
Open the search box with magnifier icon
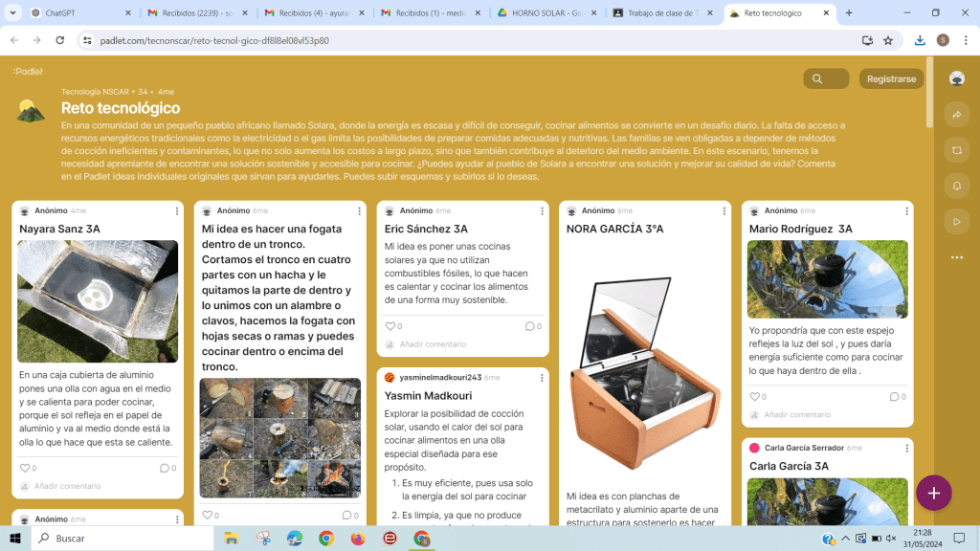[x=825, y=79]
